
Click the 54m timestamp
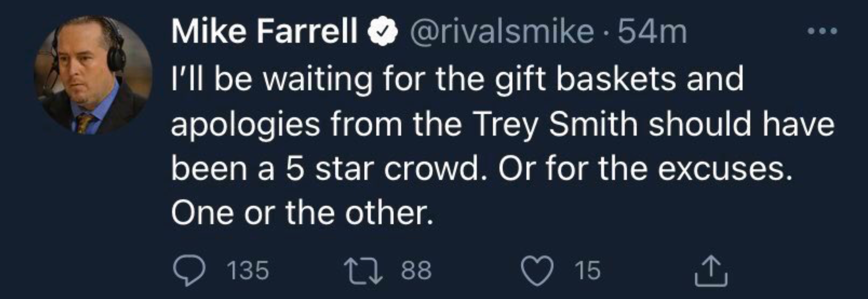(652, 31)
